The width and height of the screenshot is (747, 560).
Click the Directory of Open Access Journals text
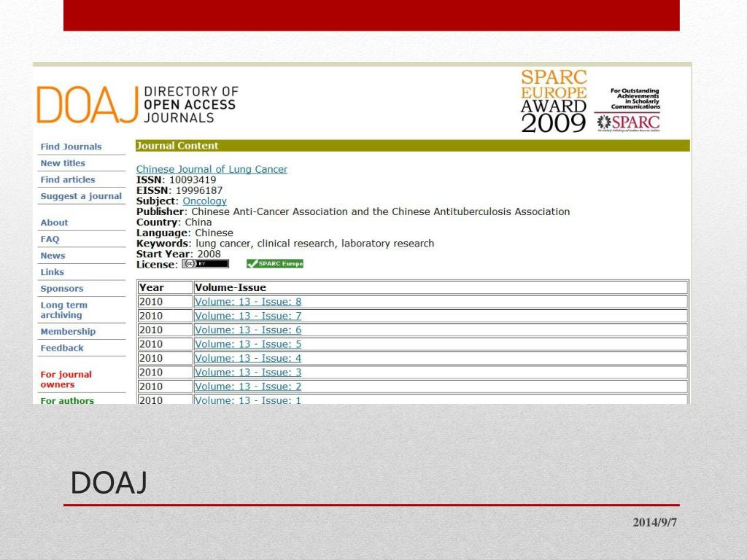tap(190, 105)
